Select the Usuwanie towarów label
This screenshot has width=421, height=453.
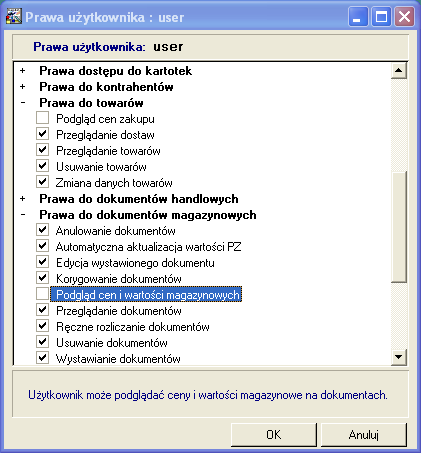tap(101, 167)
